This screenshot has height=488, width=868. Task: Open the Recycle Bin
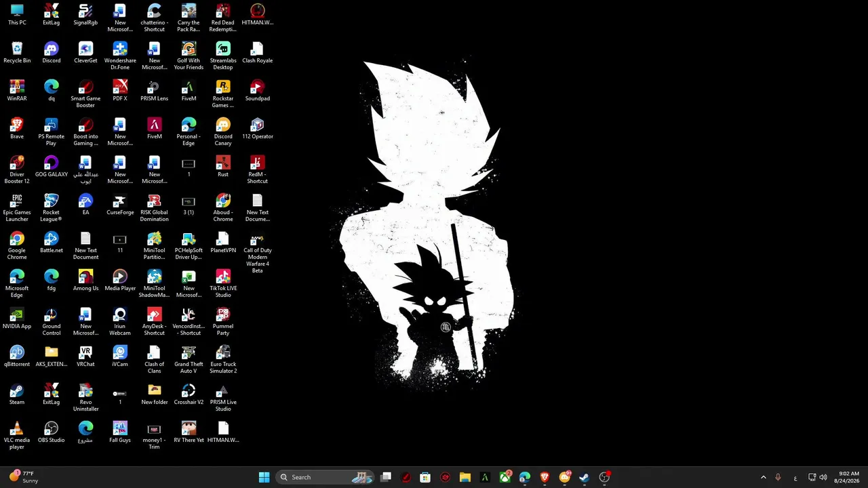[x=17, y=53]
